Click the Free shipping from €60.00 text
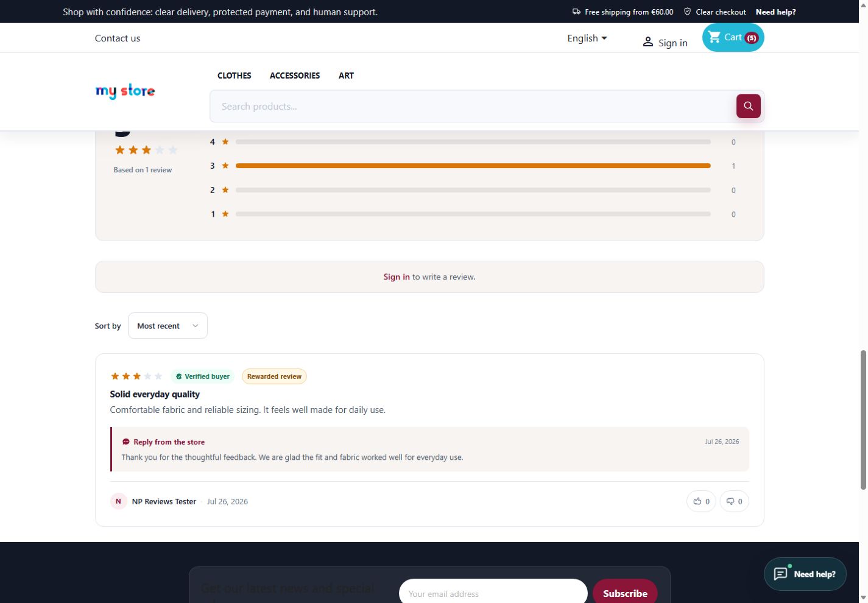 tap(629, 12)
